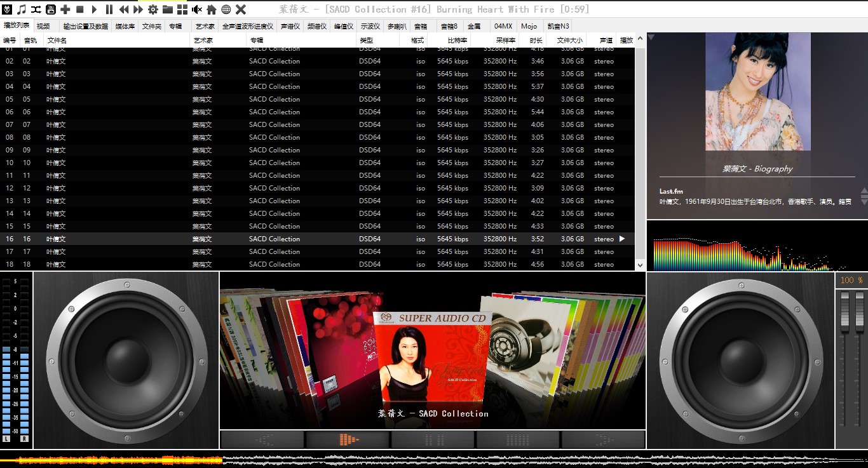
Task: Click the plus icon to add files
Action: tap(65, 9)
